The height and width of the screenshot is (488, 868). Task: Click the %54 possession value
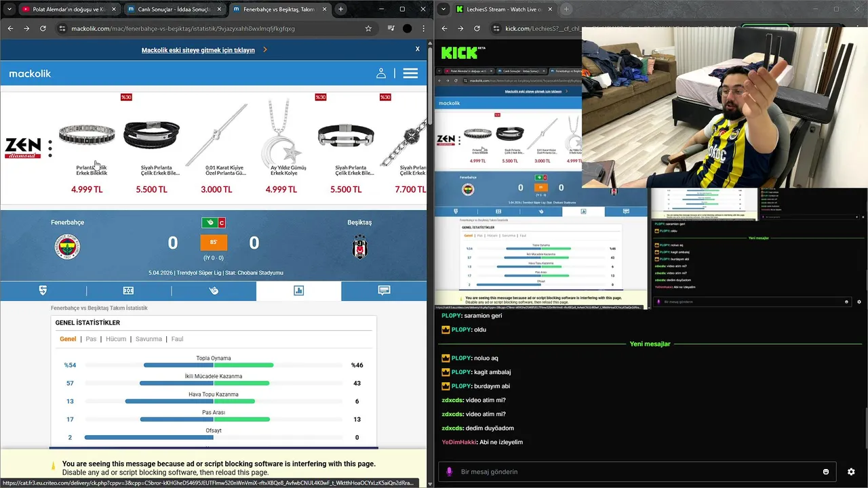(71, 365)
